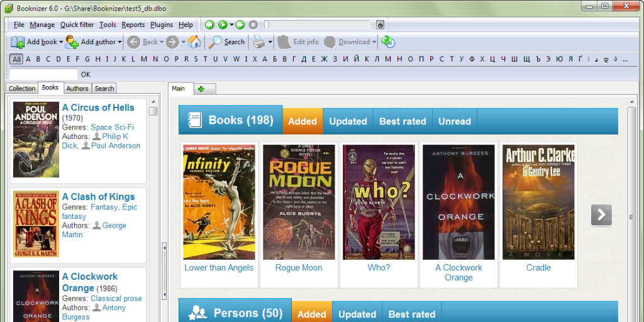
Task: Open the Manage menu
Action: coord(42,25)
